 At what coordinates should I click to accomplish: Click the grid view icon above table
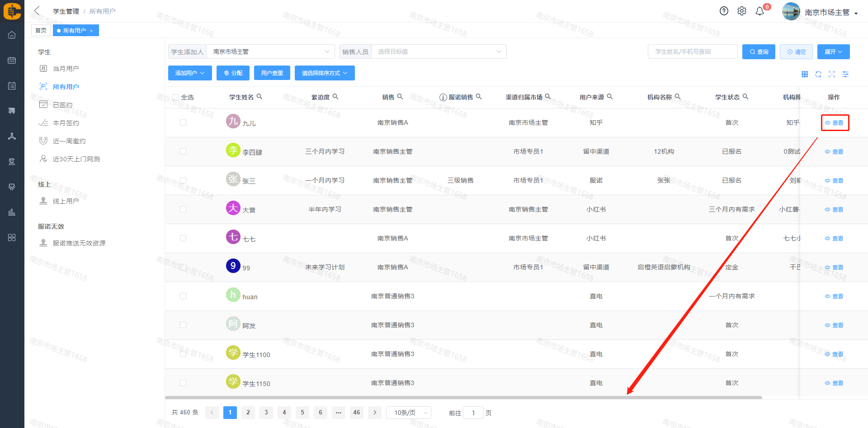tap(805, 74)
